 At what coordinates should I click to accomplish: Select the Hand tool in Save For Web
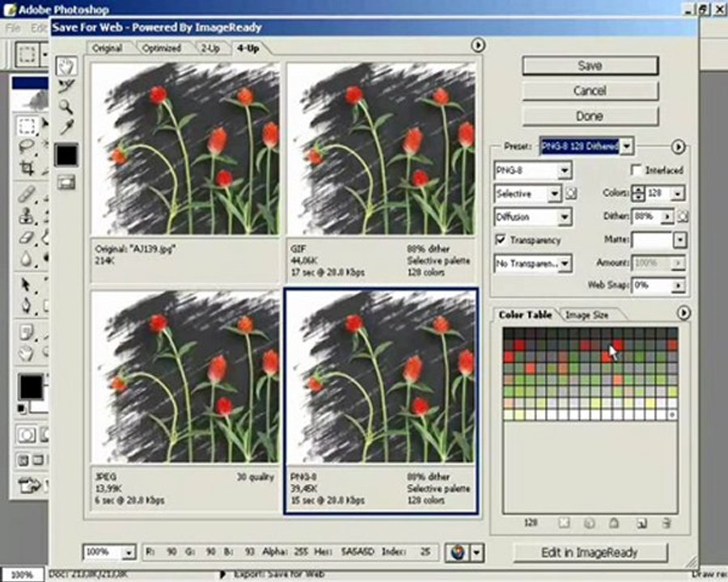(66, 66)
